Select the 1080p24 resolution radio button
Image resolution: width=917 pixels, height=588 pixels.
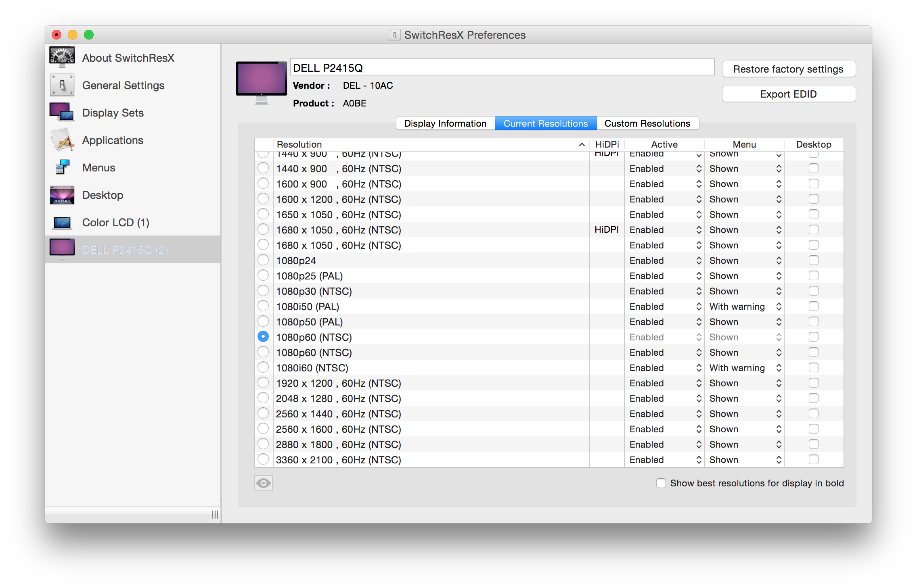point(263,260)
